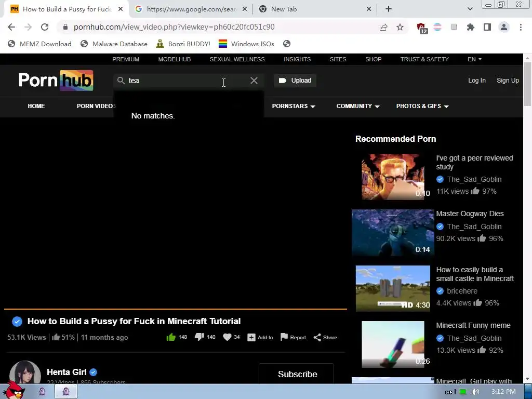This screenshot has width=532, height=399.
Task: Open the first purple taskbar app icon
Action: click(42, 392)
